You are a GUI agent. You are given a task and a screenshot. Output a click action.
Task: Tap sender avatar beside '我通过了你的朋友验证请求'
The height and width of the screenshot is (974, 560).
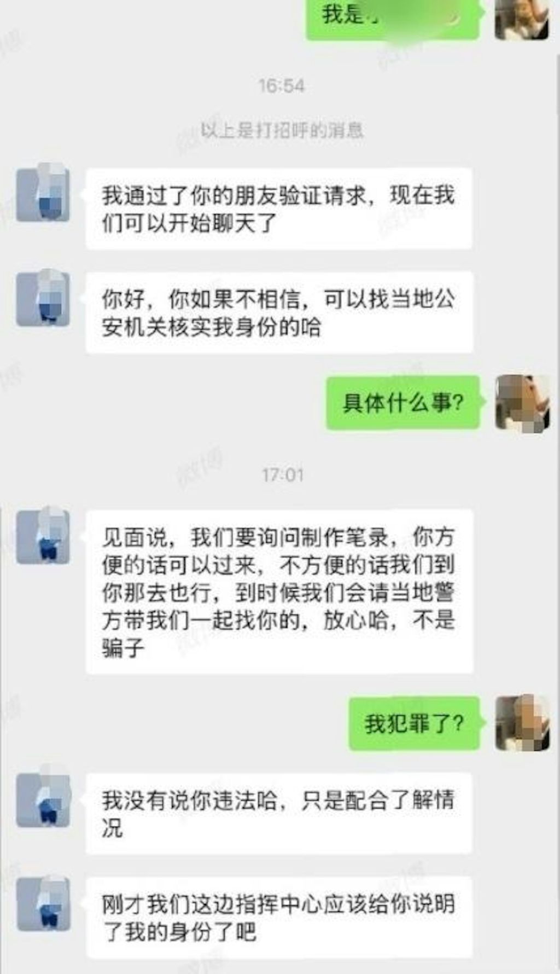pos(43,194)
